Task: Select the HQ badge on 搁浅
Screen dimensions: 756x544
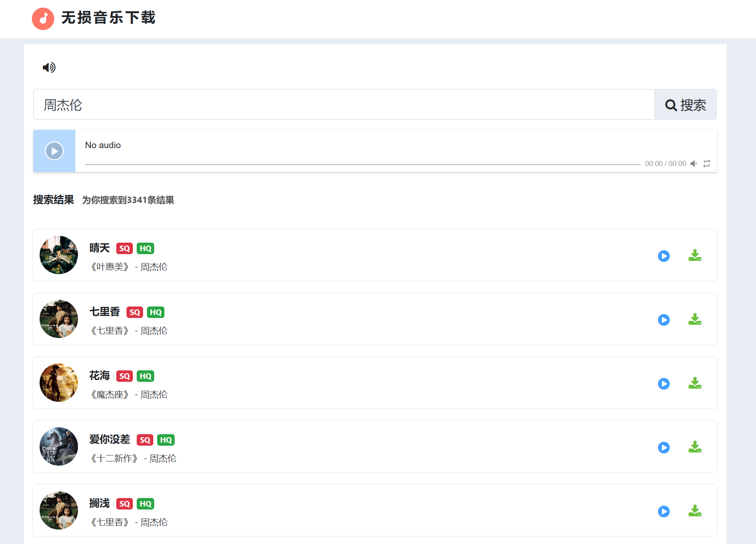Action: [145, 504]
